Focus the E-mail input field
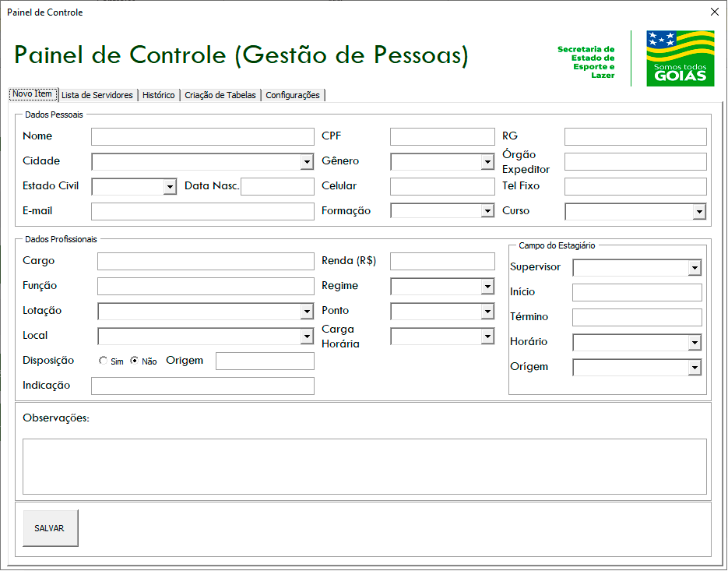Screen dimensions: 728x571 pos(202,211)
